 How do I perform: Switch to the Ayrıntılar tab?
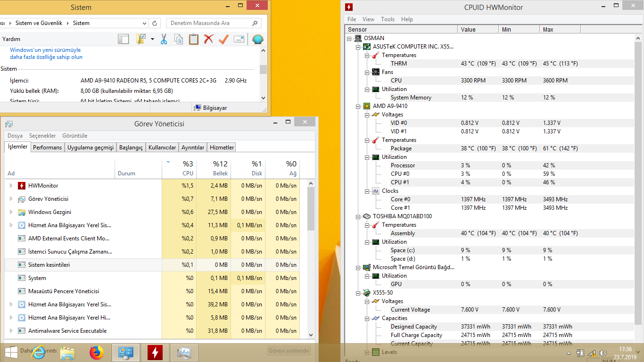click(193, 148)
